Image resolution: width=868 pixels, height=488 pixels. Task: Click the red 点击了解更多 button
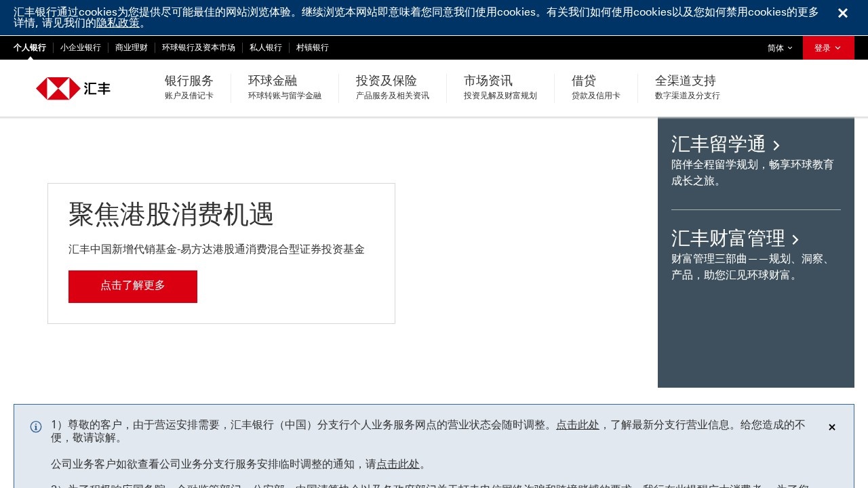coord(132,286)
